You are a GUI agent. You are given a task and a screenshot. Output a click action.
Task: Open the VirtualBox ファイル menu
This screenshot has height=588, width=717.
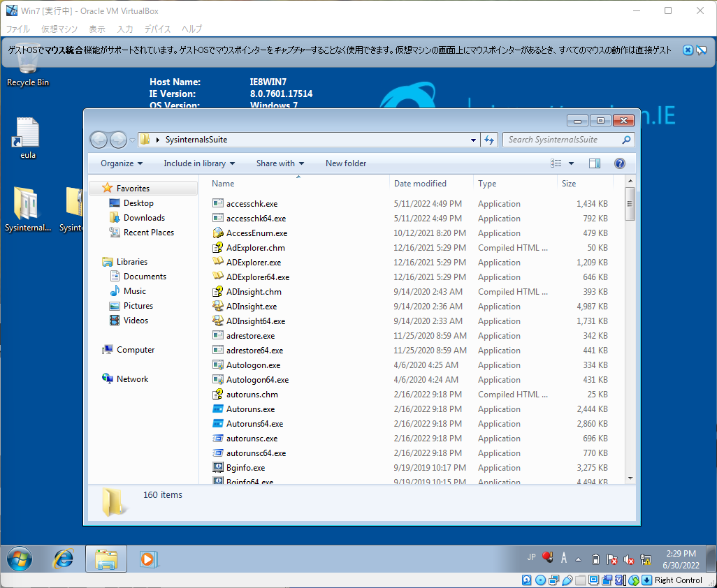(x=17, y=29)
